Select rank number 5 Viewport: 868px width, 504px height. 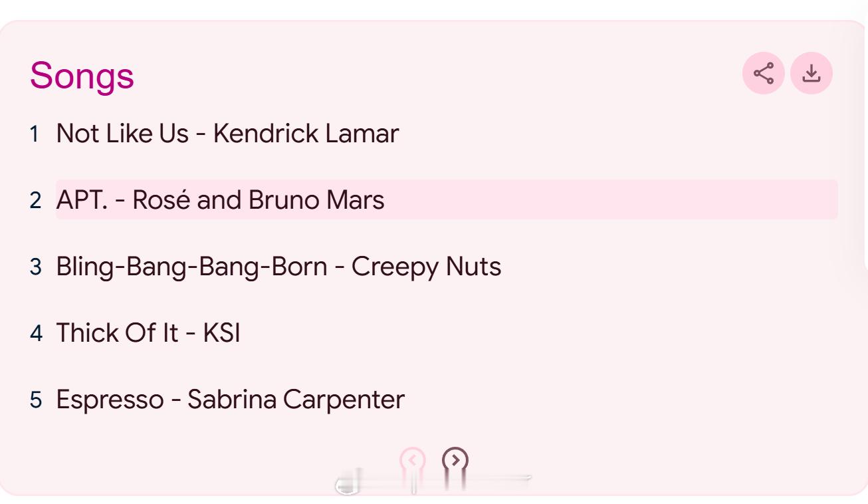(x=35, y=400)
